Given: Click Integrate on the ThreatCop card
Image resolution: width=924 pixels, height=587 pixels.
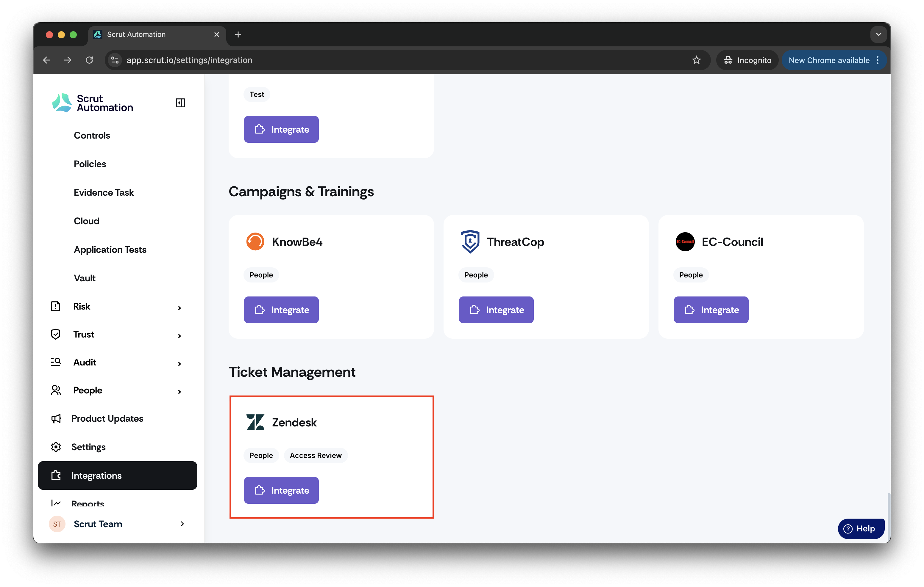Looking at the screenshot, I should pyautogui.click(x=496, y=310).
